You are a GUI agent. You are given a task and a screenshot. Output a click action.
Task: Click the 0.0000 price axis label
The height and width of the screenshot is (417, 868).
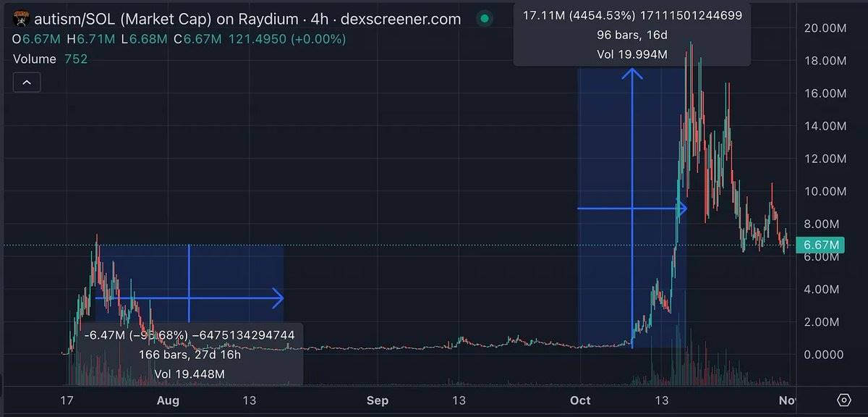pyautogui.click(x=824, y=354)
